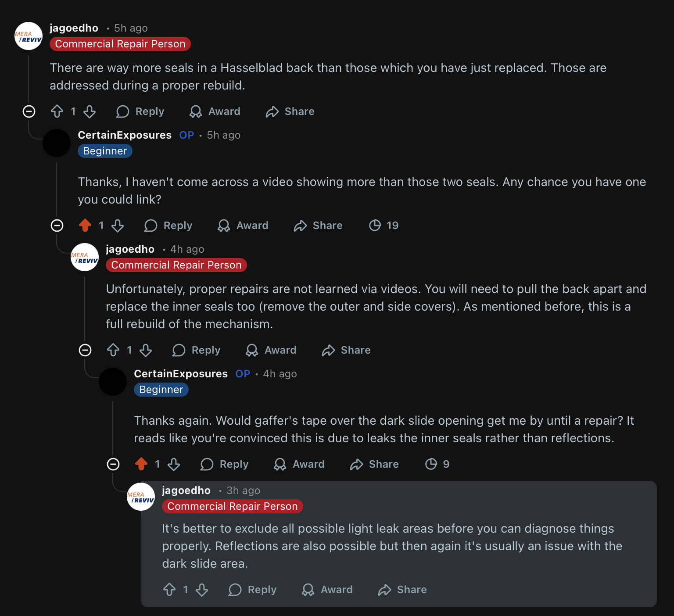
Task: Click jagoedho's avatar on the top comment
Action: pos(29,36)
